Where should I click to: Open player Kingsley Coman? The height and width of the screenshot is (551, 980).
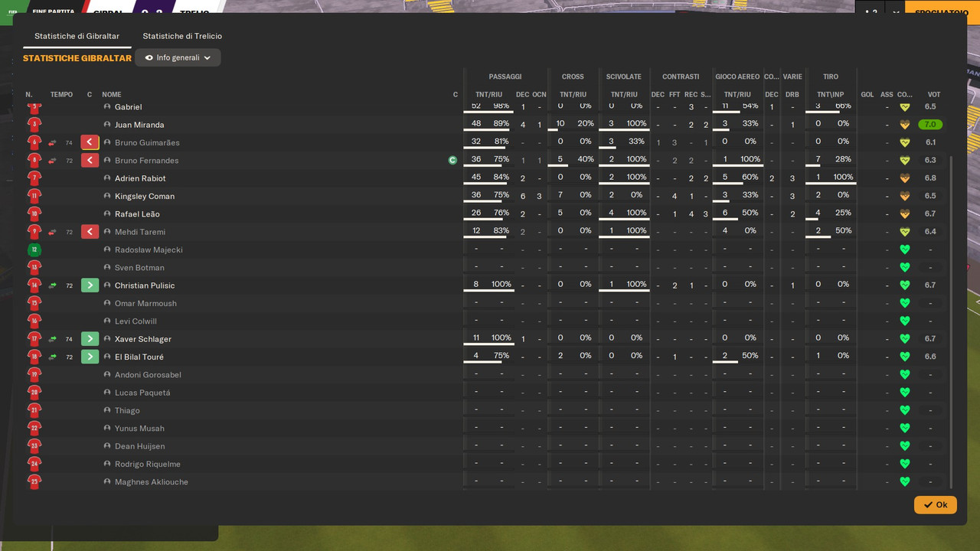click(x=145, y=196)
